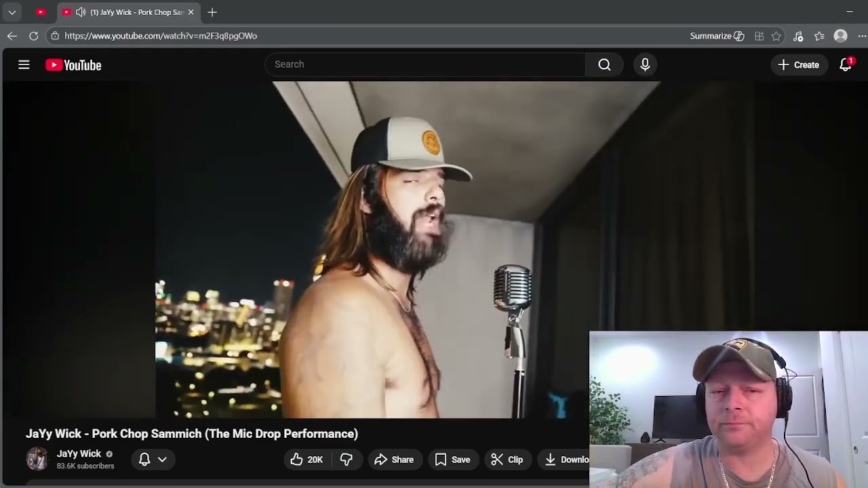Screen dimensions: 868x488
Task: Select the JaYy Wick Pork Chop tab
Action: coord(129,12)
